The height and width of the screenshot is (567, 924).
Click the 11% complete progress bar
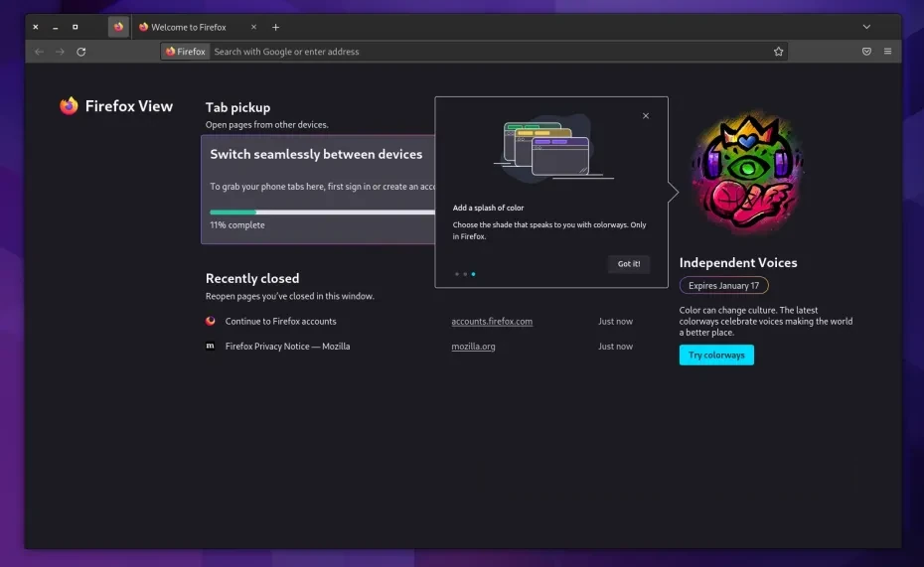coord(322,212)
